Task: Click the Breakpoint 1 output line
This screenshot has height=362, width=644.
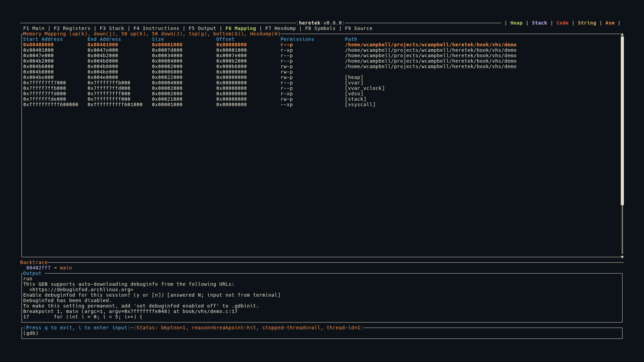Action: point(130,311)
